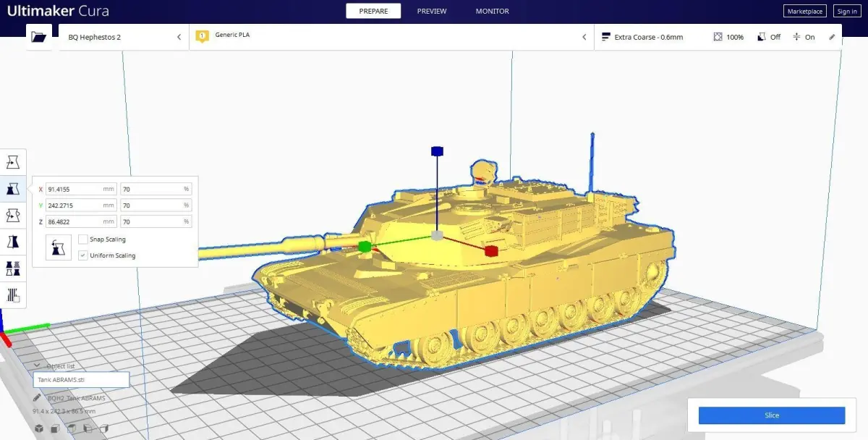
Task: Click the blue Z-axis scale handle
Action: [436, 151]
